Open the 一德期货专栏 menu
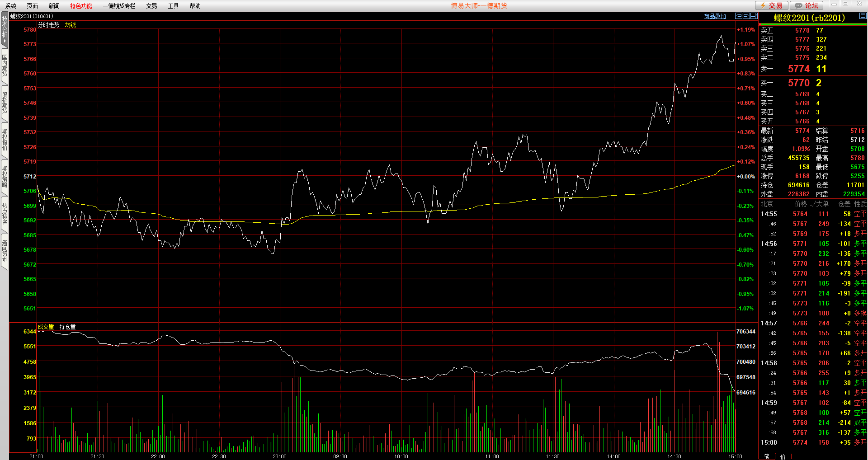Screen dimensions: 868x460 [119, 6]
